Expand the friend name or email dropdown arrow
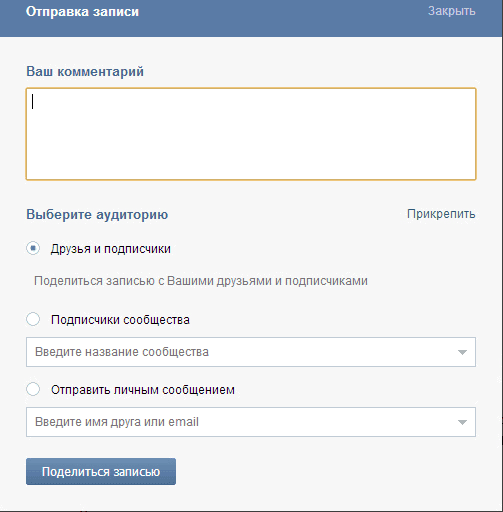The image size is (503, 512). pos(462,422)
